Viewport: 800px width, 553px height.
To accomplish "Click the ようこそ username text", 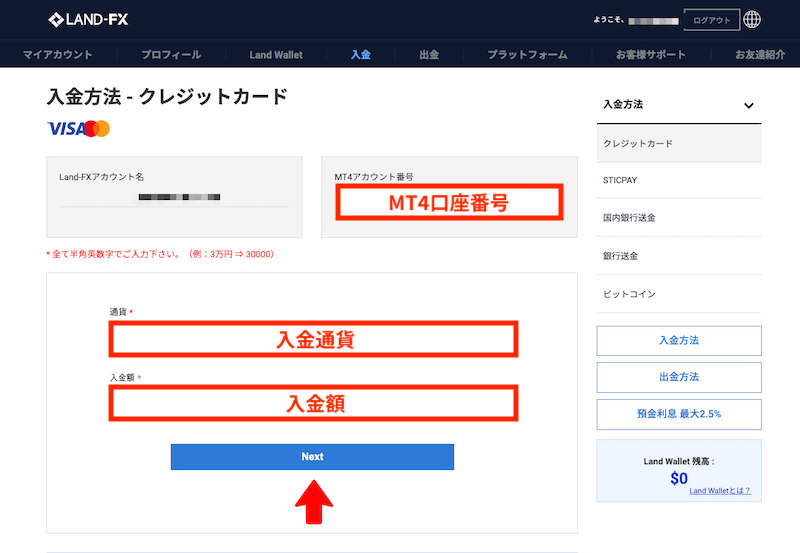I will 636,20.
